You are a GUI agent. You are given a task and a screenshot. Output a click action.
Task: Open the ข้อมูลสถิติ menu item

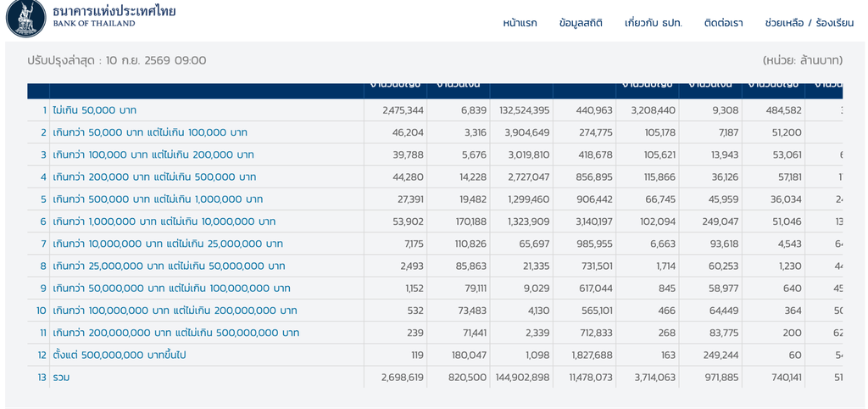(x=581, y=23)
